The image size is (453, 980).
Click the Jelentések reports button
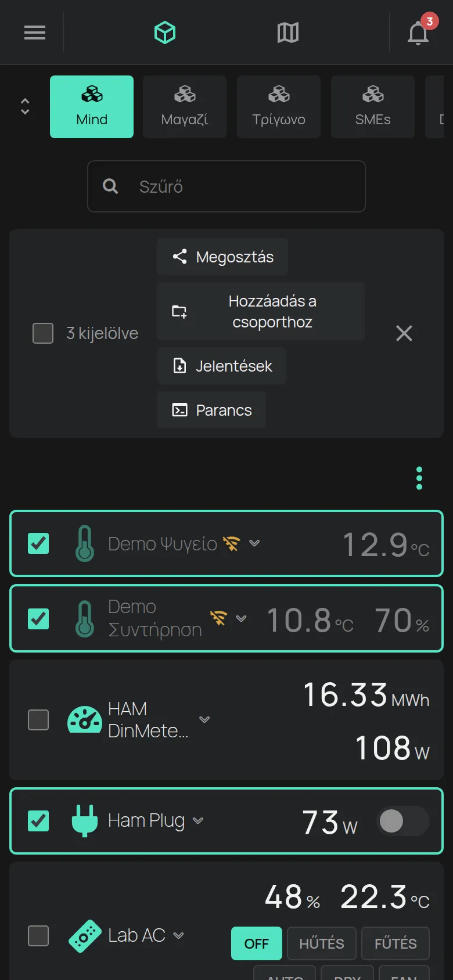(x=221, y=366)
